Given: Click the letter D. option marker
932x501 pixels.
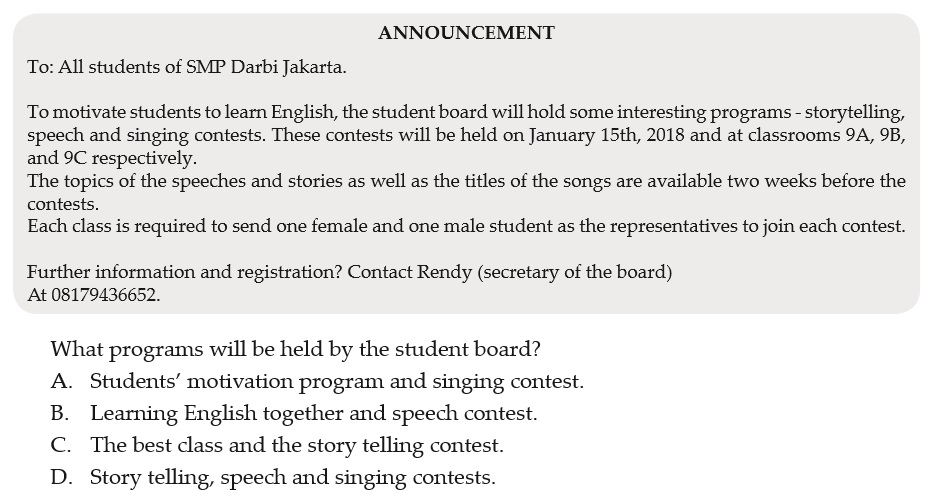Looking at the screenshot, I should click(62, 477).
